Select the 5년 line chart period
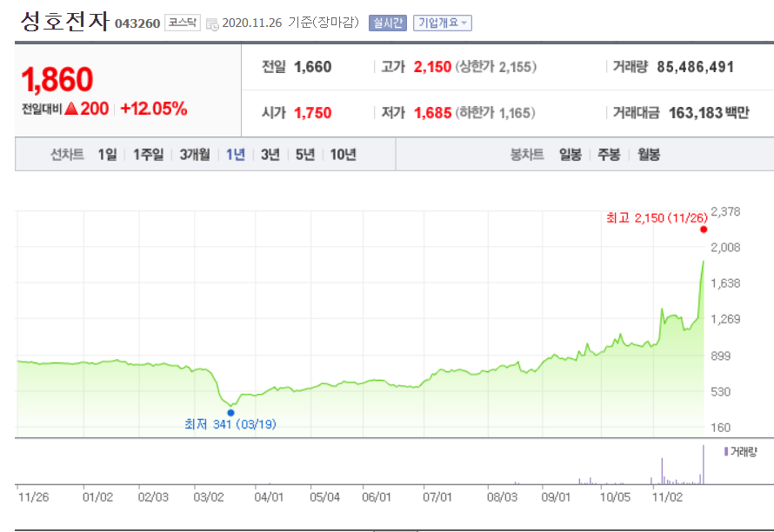The image size is (774, 532). [305, 155]
